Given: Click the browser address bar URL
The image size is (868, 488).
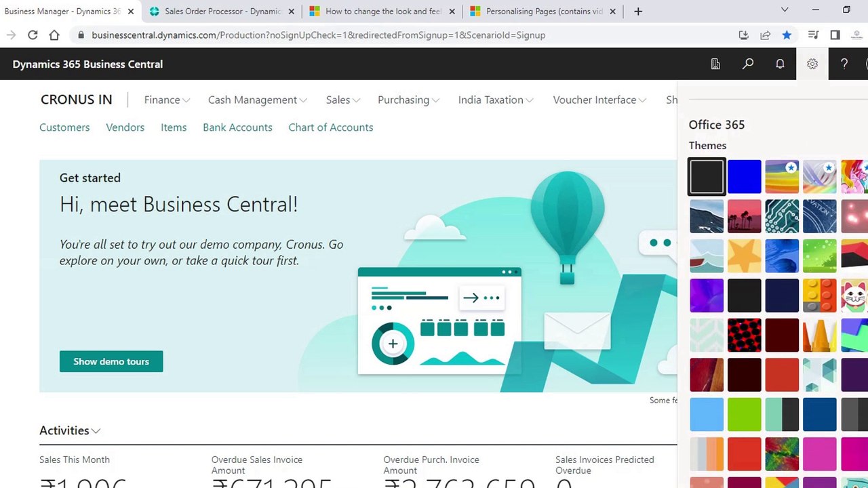Looking at the screenshot, I should coord(319,35).
